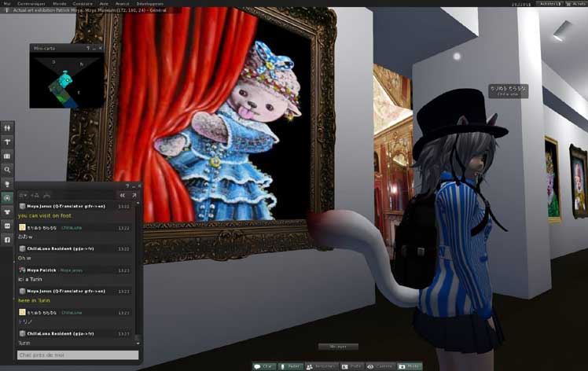The height and width of the screenshot is (371, 588).
Task: Open the Facebook icon in left sidebar
Action: tap(7, 239)
